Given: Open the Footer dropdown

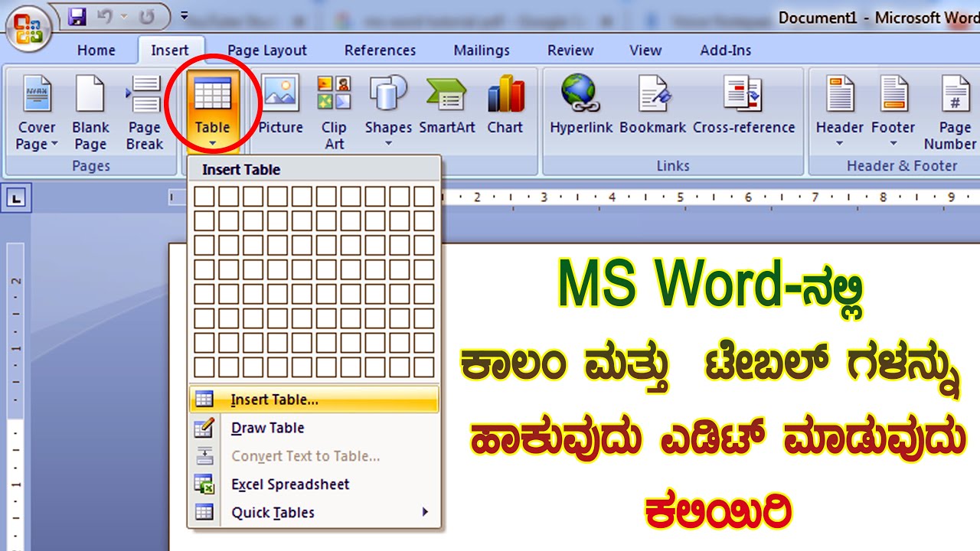Looking at the screenshot, I should [893, 112].
